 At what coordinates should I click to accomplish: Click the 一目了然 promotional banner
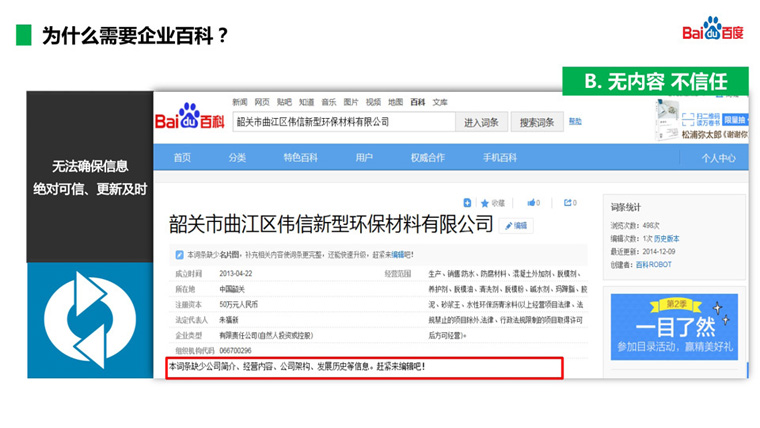pos(674,327)
